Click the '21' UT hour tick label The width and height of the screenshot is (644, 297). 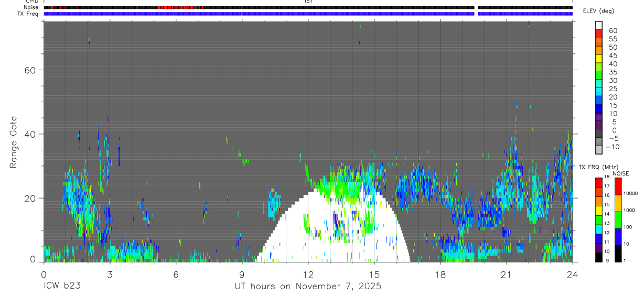(506, 274)
